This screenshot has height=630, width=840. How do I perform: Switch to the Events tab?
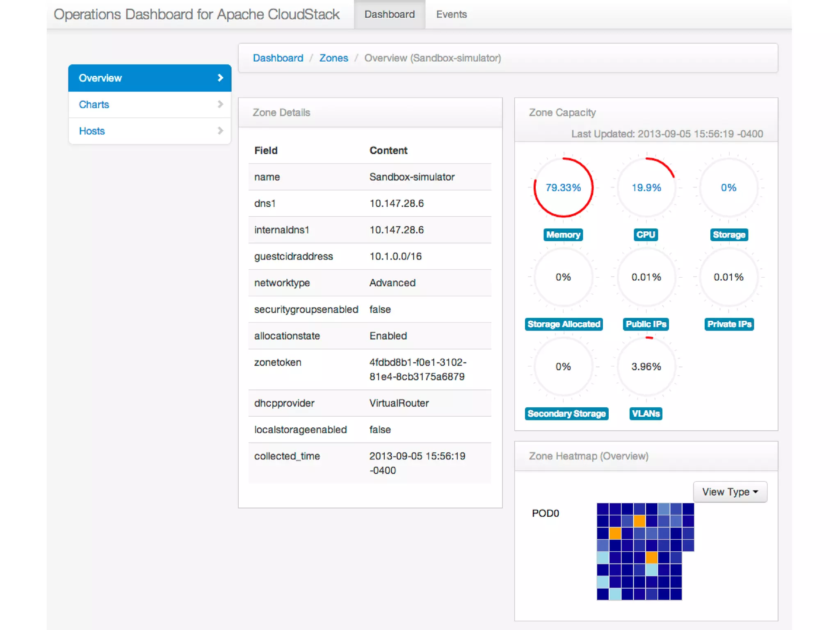pyautogui.click(x=451, y=14)
